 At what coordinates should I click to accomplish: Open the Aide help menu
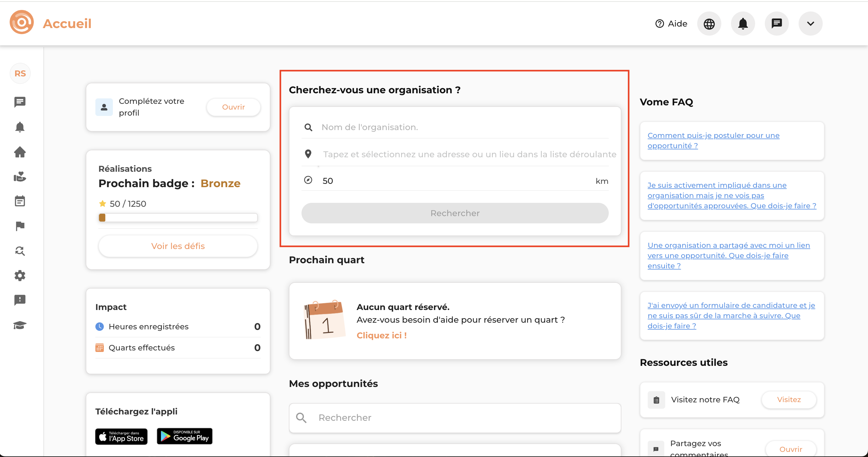pyautogui.click(x=671, y=24)
